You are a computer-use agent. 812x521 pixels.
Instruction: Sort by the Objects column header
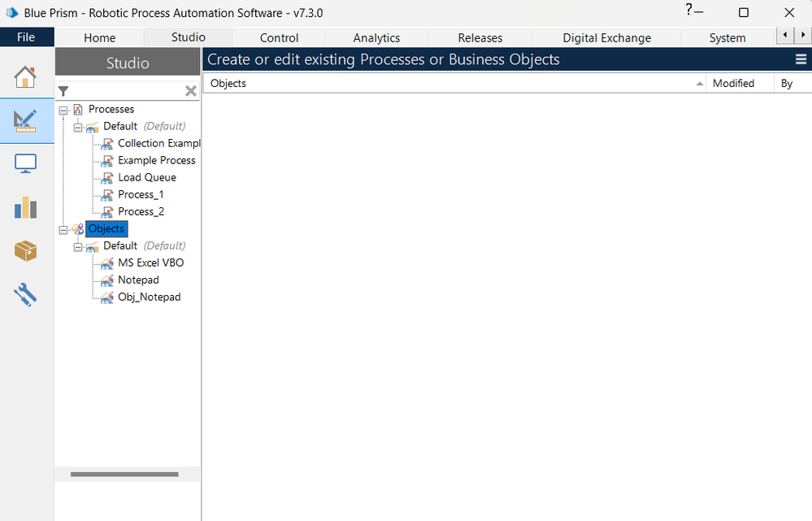[454, 84]
